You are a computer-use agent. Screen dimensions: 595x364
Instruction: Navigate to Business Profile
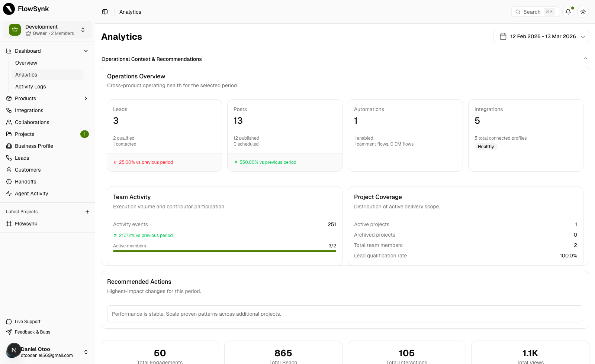(34, 146)
